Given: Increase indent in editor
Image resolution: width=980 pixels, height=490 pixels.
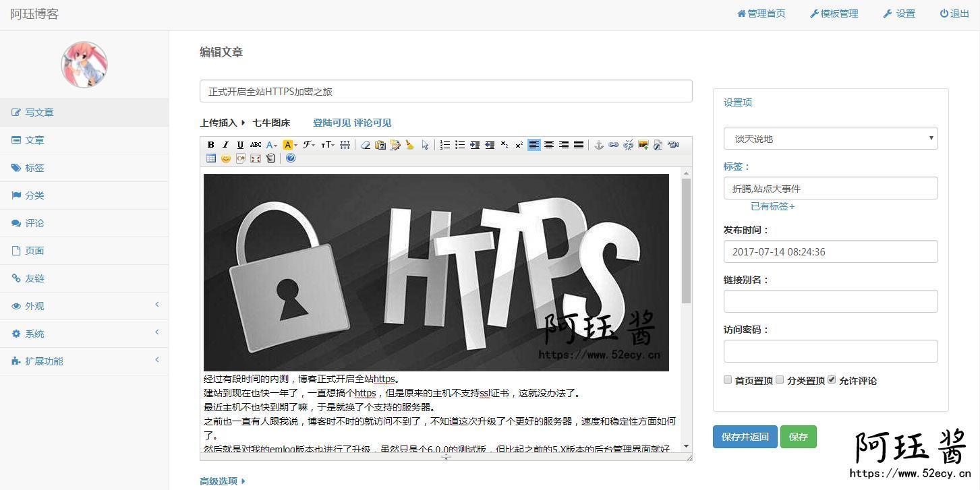Looking at the screenshot, I should (474, 144).
